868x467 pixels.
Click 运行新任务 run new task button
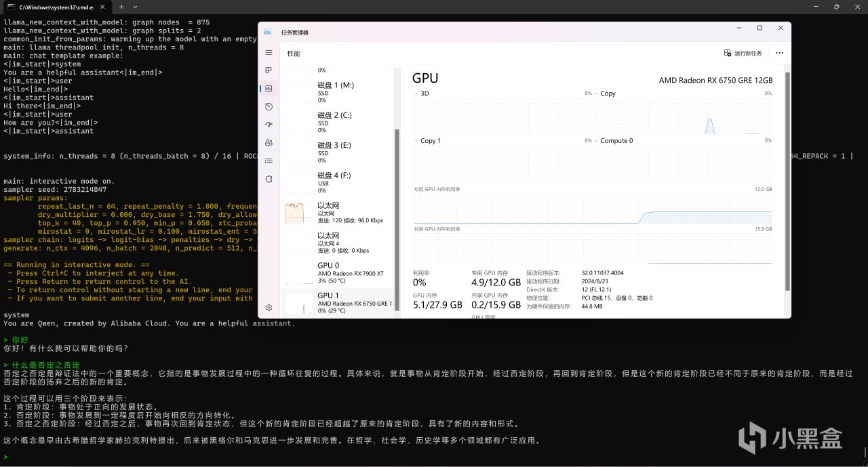743,53
